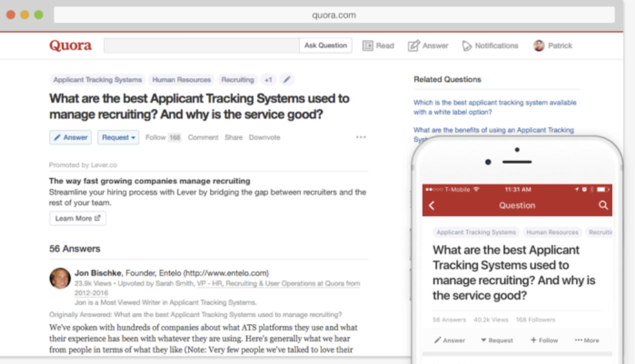
Task: Click the Ask Question button
Action: pos(325,45)
